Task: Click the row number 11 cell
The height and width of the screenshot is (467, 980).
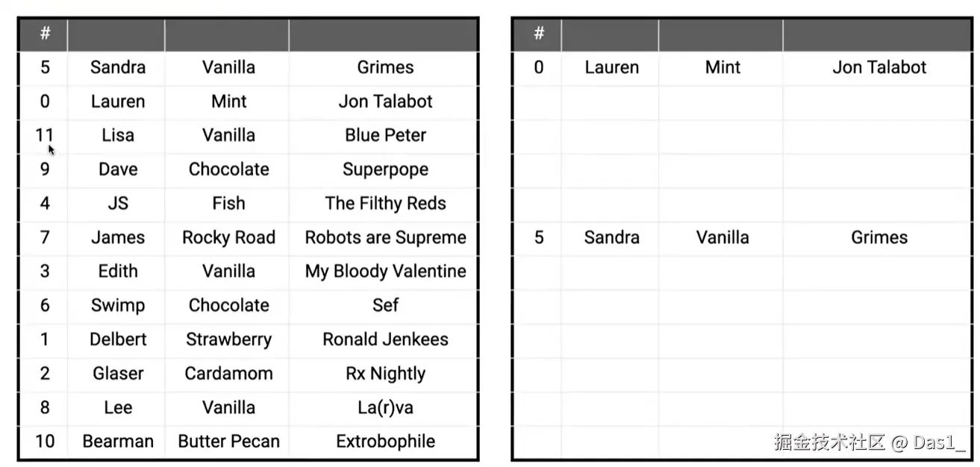Action: (45, 136)
